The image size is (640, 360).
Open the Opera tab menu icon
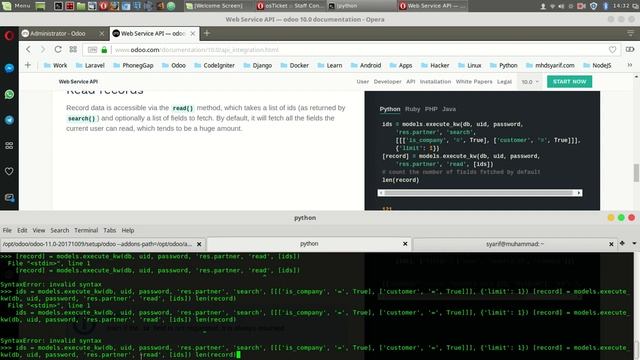[x=631, y=33]
